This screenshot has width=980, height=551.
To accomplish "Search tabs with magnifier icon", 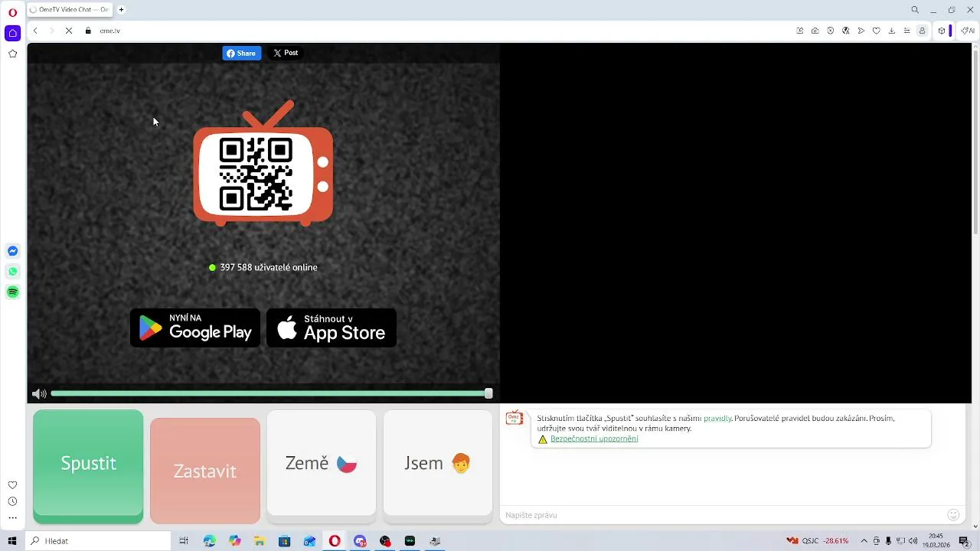I will [x=915, y=10].
